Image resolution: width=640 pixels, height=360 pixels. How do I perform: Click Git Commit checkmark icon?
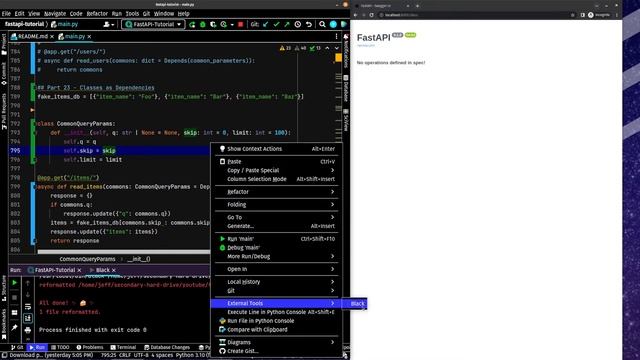276,24
